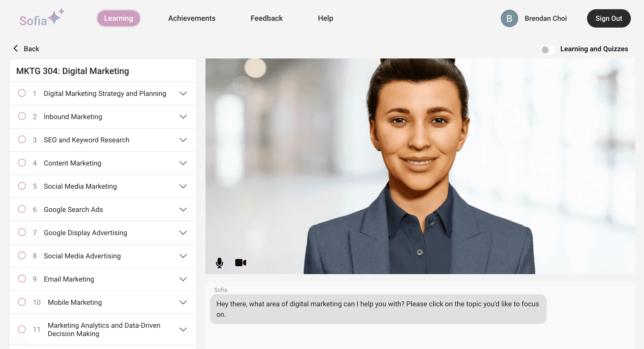
Task: Open topic Google Display Advertising
Action: click(85, 233)
